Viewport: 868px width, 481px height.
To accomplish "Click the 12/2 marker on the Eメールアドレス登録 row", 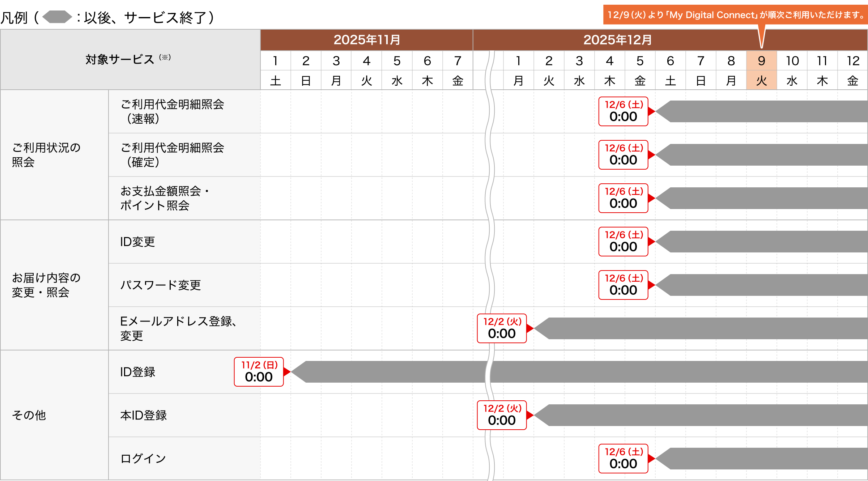I will 502,328.
